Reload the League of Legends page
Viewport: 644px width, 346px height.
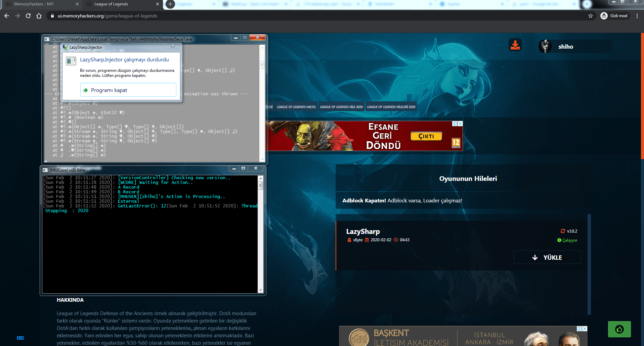pos(28,16)
